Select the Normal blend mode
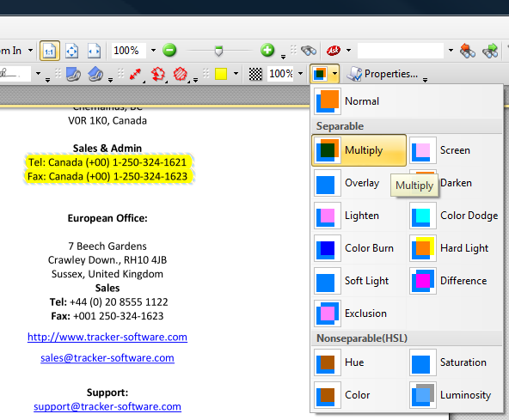Viewport: 509px width, 420px height. [407, 101]
